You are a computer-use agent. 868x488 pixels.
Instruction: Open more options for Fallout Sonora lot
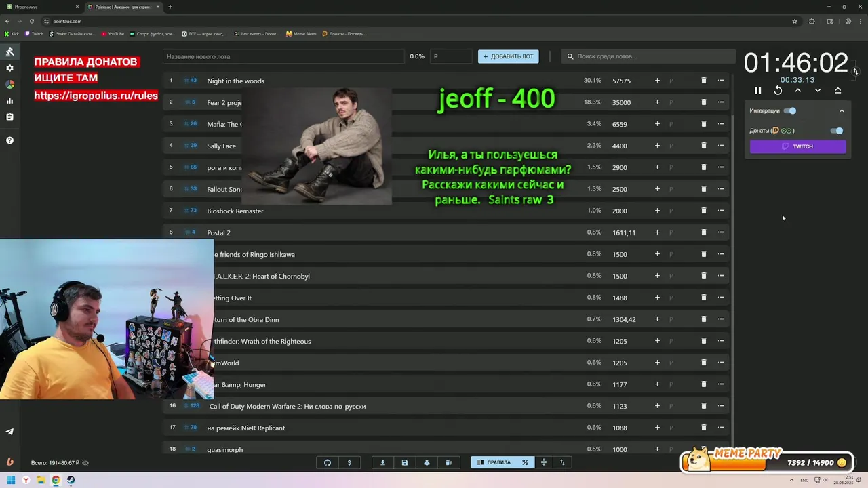click(x=721, y=189)
